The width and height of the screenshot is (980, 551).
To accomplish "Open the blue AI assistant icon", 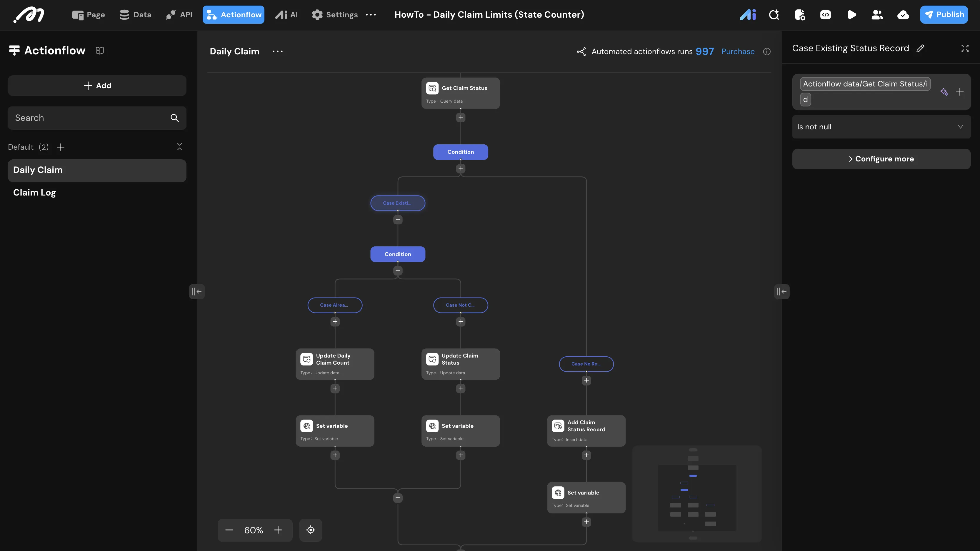I will click(x=748, y=15).
